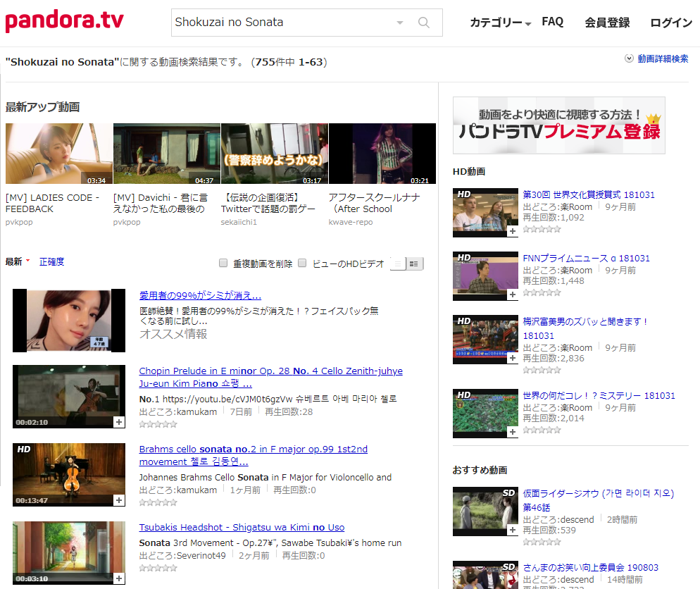Viewport: 700px width, 589px height.
Task: Open 第30回 世界文化賞授賞式 181031 video
Action: click(x=589, y=194)
